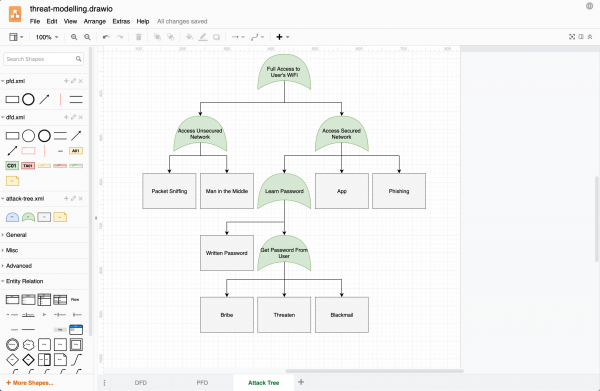Expand the Misc shapes section
The width and height of the screenshot is (600, 391).
tap(12, 250)
